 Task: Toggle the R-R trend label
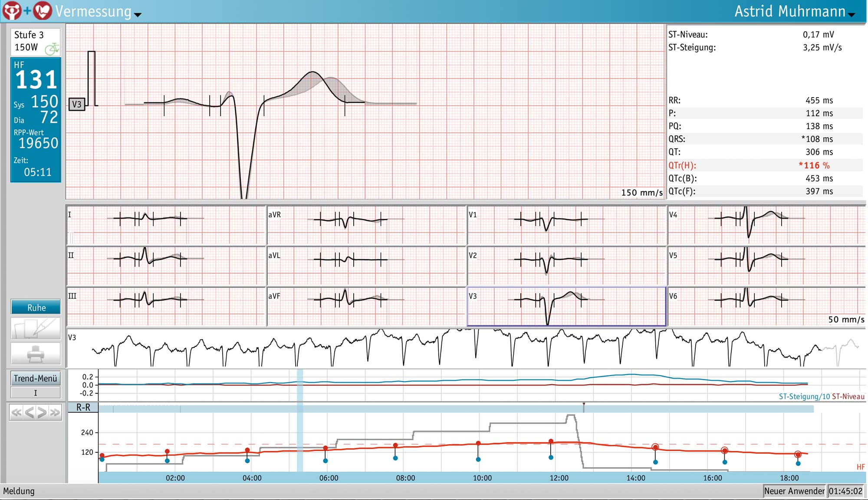(83, 407)
